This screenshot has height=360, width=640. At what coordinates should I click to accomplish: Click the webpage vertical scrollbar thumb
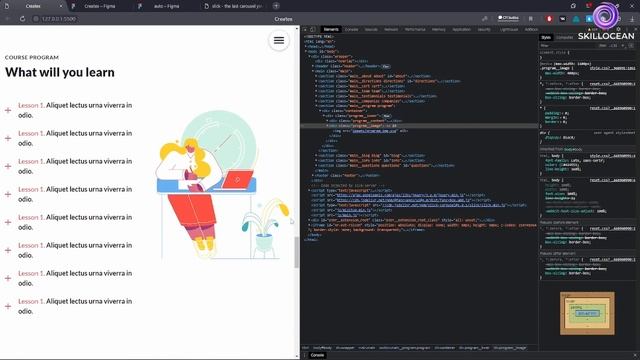pos(296,252)
